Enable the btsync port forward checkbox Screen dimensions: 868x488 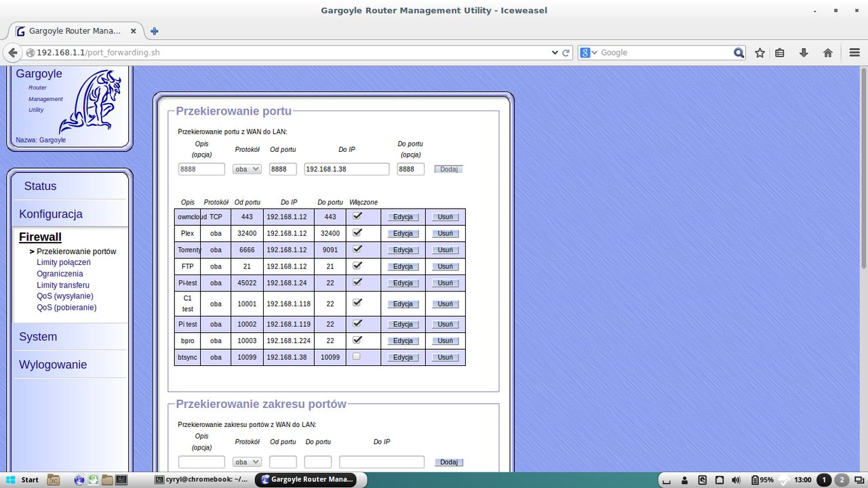357,357
